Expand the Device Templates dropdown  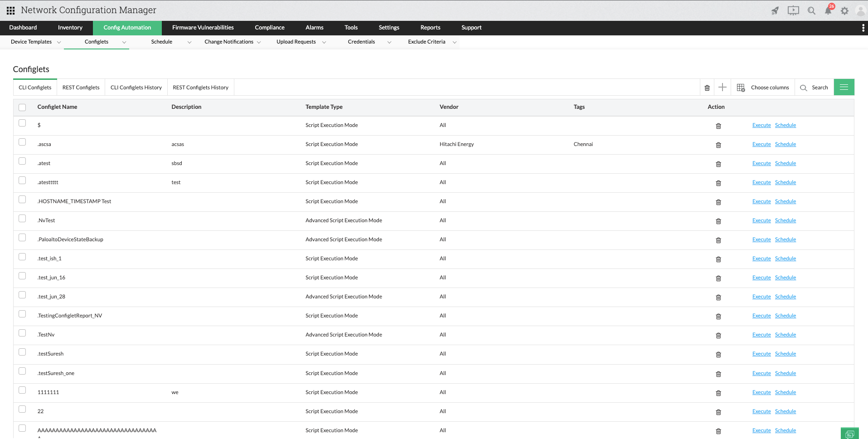pyautogui.click(x=59, y=42)
